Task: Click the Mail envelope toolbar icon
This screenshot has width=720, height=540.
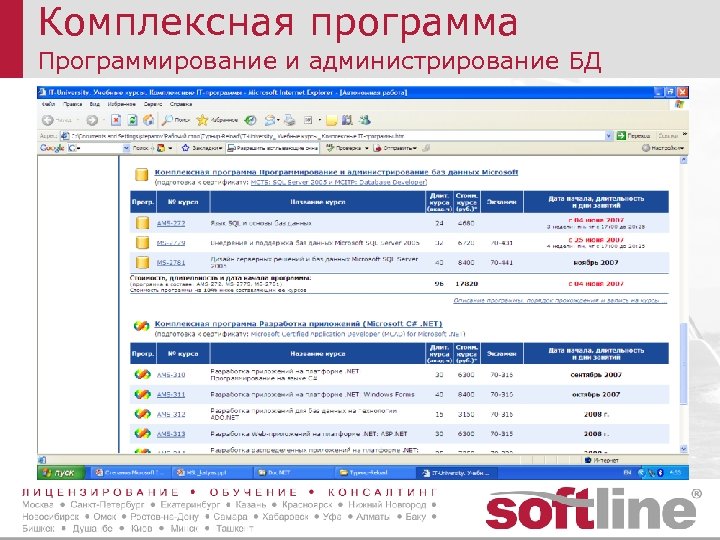Action: [x=270, y=120]
